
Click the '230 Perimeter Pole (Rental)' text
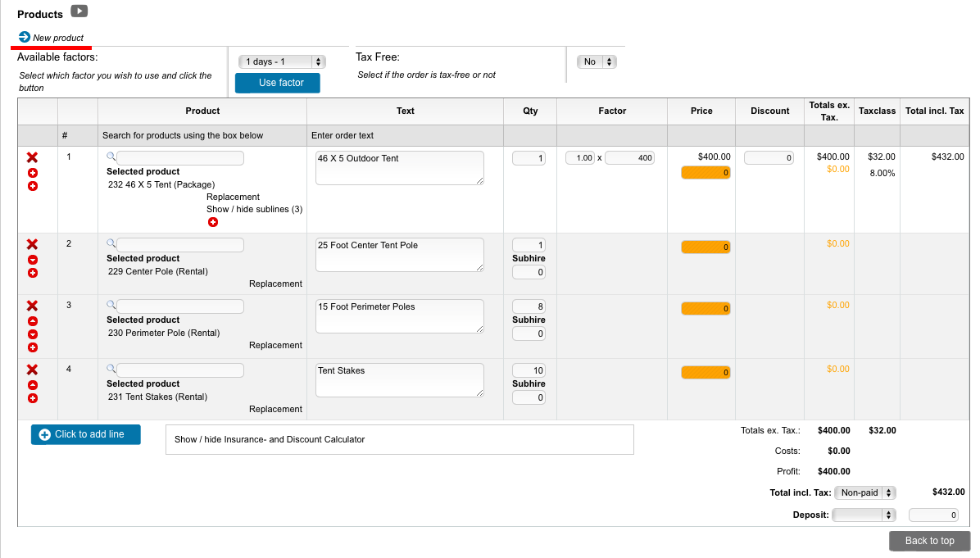pyautogui.click(x=164, y=333)
